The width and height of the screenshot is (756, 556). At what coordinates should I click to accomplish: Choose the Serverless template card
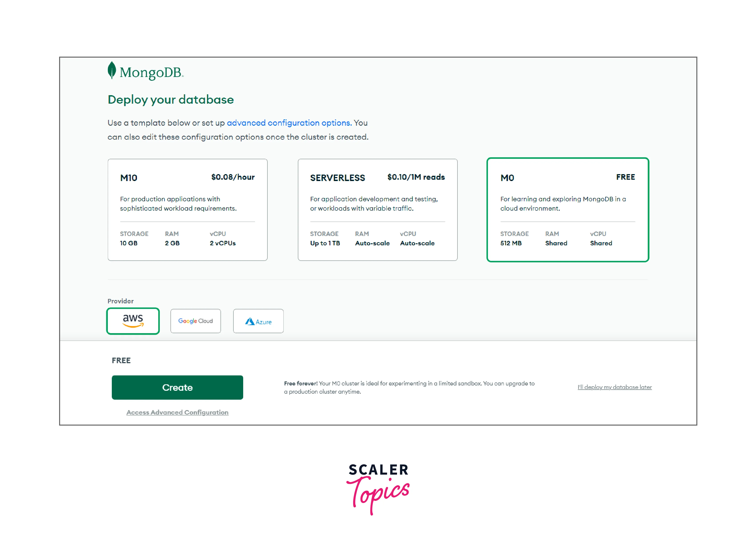377,210
